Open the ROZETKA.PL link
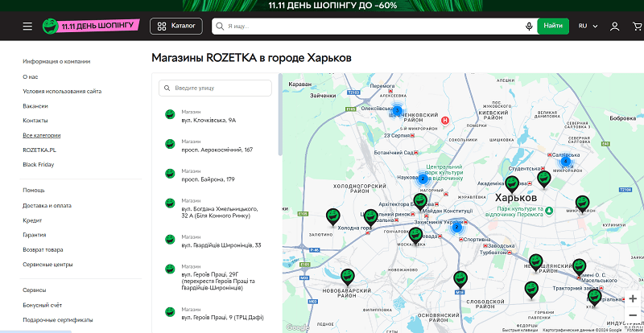This screenshot has height=333, width=644. pos(39,150)
